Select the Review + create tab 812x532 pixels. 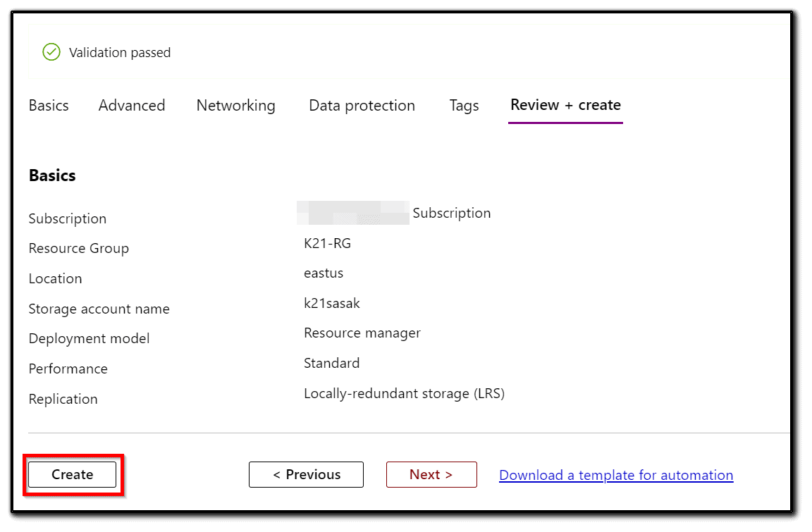pyautogui.click(x=565, y=105)
